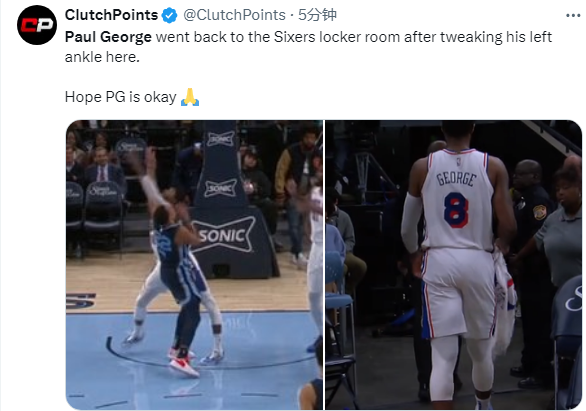Click the small top SONIC logo
Viewport: 586px width, 411px height.
click(x=220, y=139)
